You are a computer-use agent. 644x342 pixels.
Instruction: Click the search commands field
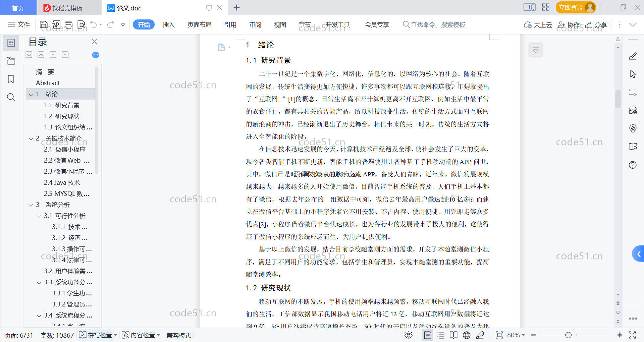click(x=434, y=24)
